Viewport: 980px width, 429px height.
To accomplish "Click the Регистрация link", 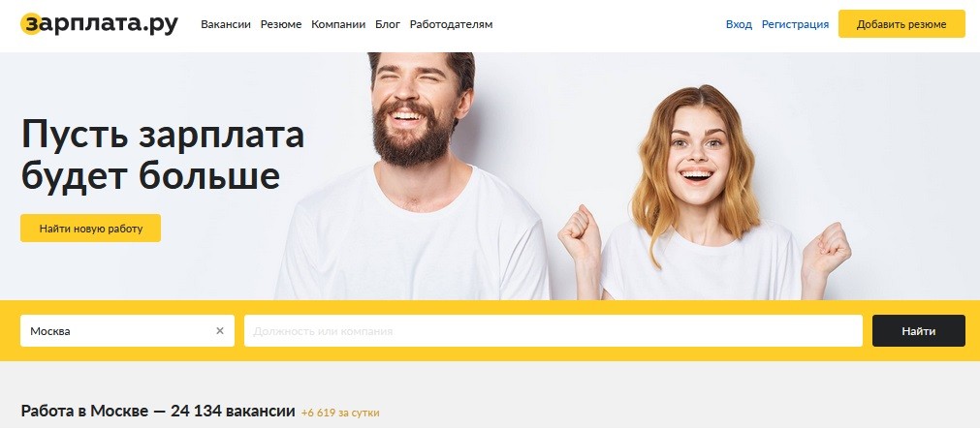I will pyautogui.click(x=795, y=24).
